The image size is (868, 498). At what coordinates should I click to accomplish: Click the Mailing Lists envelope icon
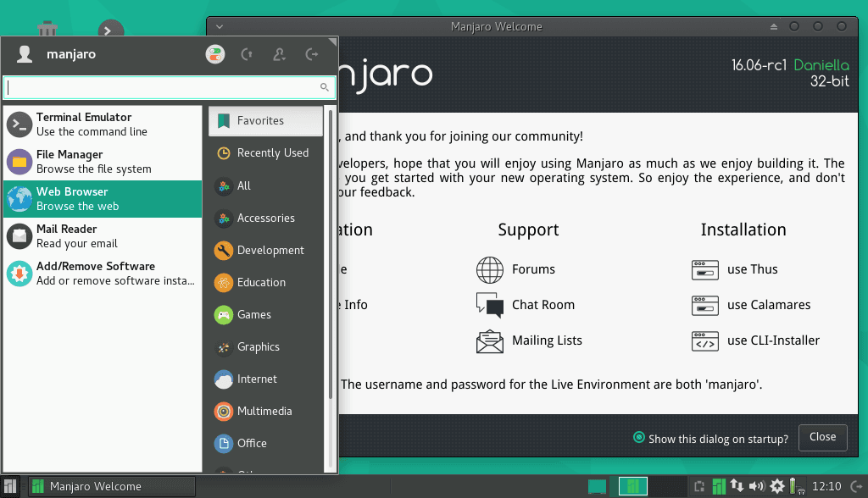click(489, 340)
